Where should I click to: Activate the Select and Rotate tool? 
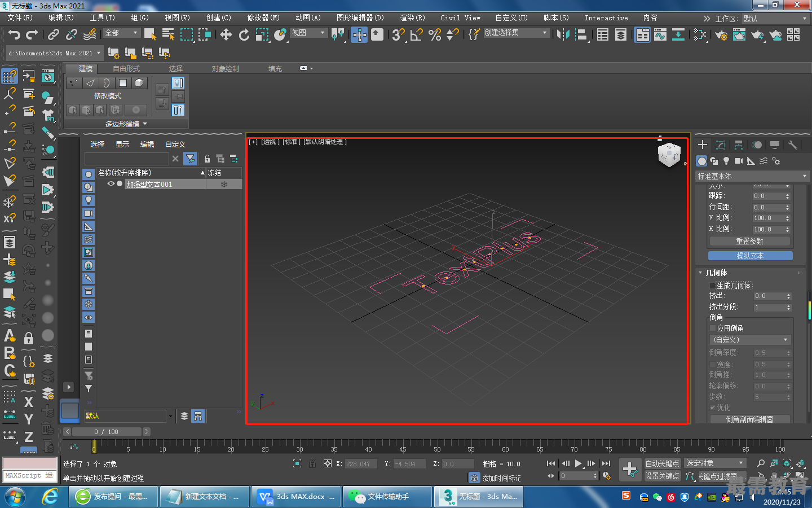click(244, 34)
